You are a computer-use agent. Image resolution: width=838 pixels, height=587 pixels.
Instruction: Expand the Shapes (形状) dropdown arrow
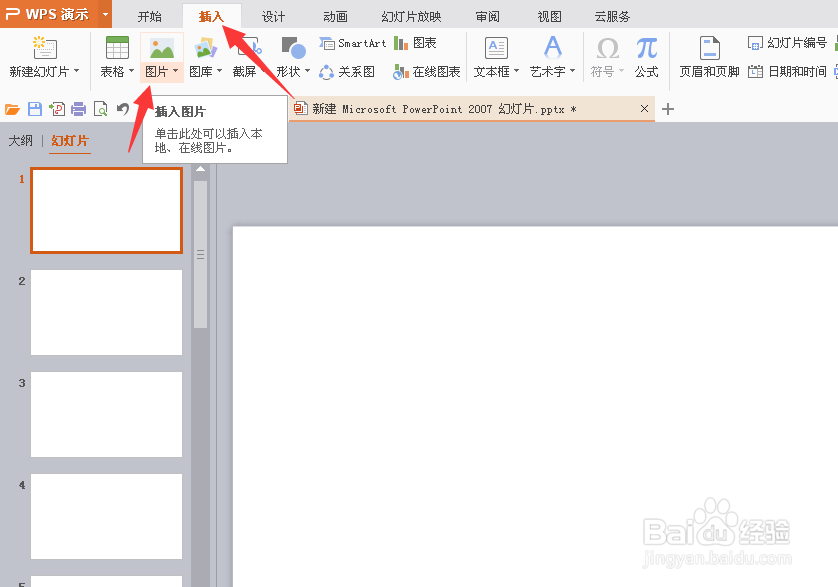point(307,71)
